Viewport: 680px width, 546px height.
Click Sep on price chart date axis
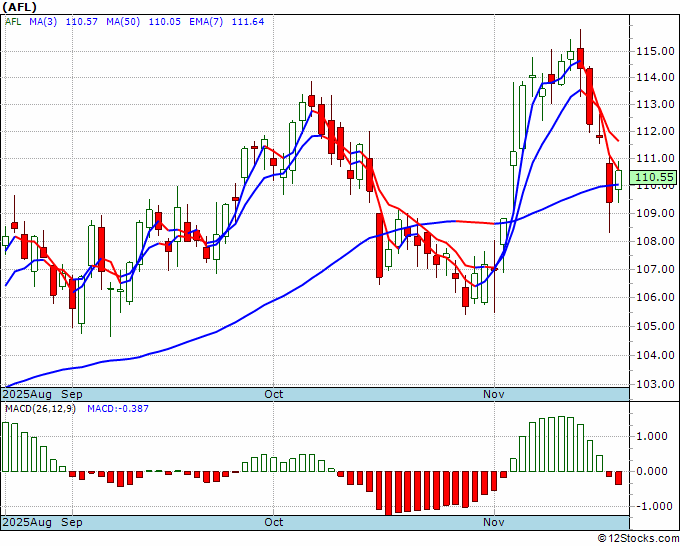point(72,394)
